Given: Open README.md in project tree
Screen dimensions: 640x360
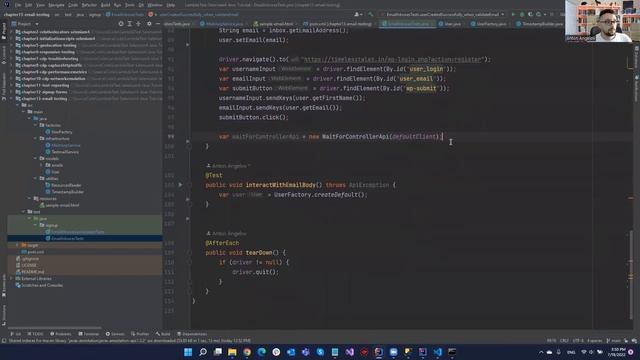Looking at the screenshot, I should tap(30, 272).
